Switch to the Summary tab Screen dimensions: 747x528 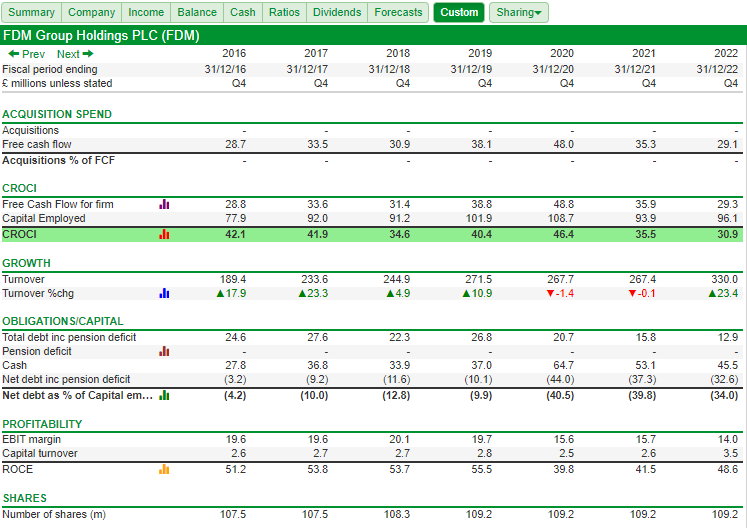(x=31, y=12)
